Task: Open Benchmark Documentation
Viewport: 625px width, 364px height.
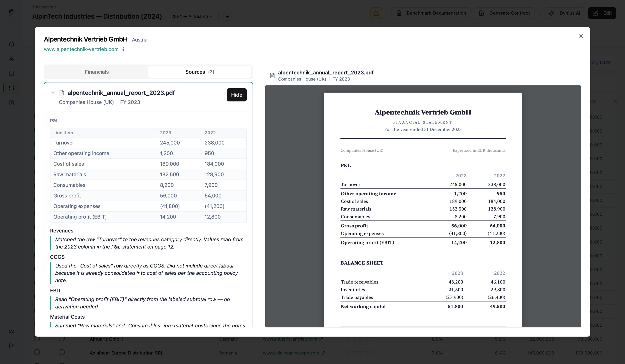Action: (x=431, y=13)
